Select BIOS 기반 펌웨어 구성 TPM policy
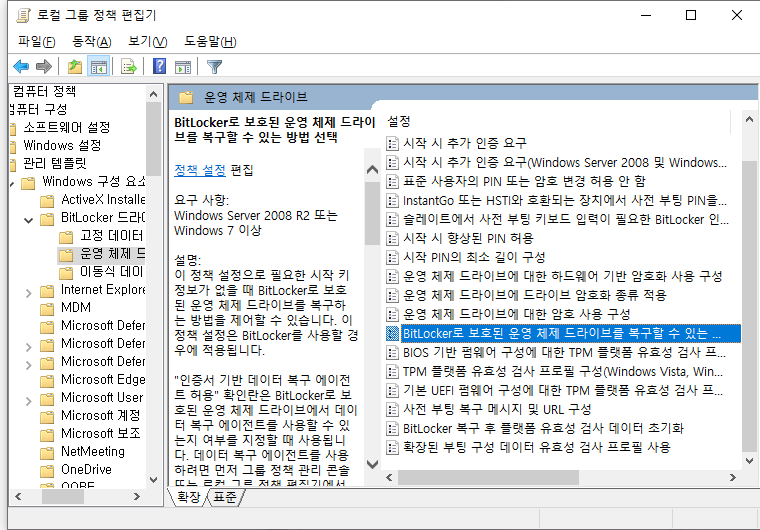Viewport: 760px width, 530px height. (x=563, y=353)
